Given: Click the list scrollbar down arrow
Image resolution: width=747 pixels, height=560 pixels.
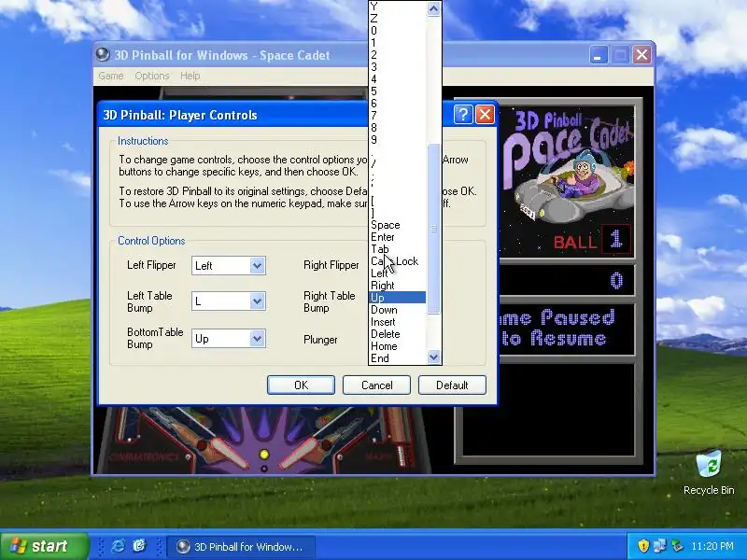Looking at the screenshot, I should tap(433, 357).
